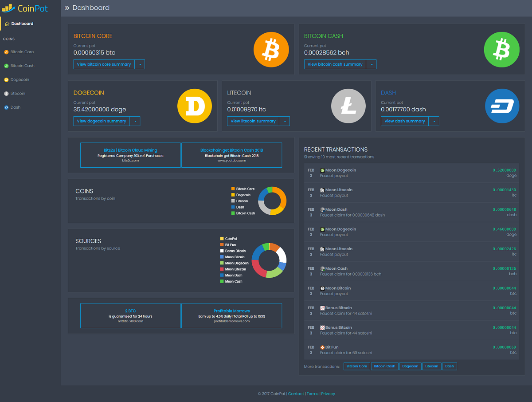
Task: Open the Terms link in footer
Action: point(313,394)
